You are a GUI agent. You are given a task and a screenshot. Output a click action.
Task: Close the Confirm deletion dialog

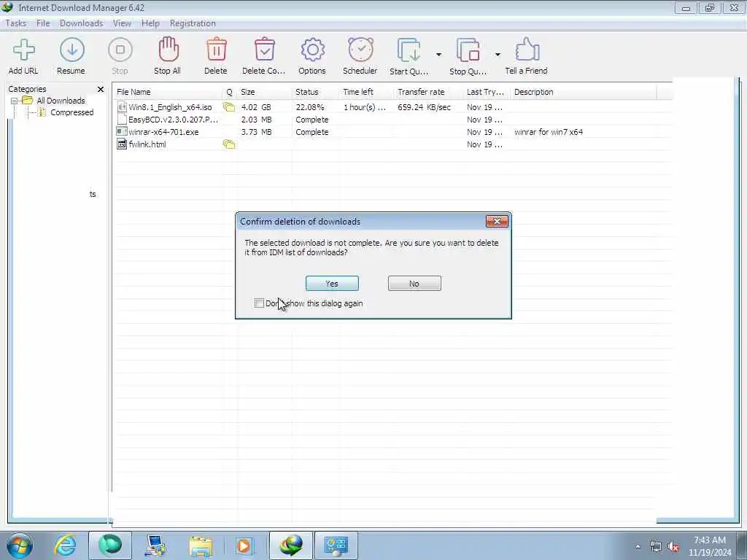coord(497,222)
